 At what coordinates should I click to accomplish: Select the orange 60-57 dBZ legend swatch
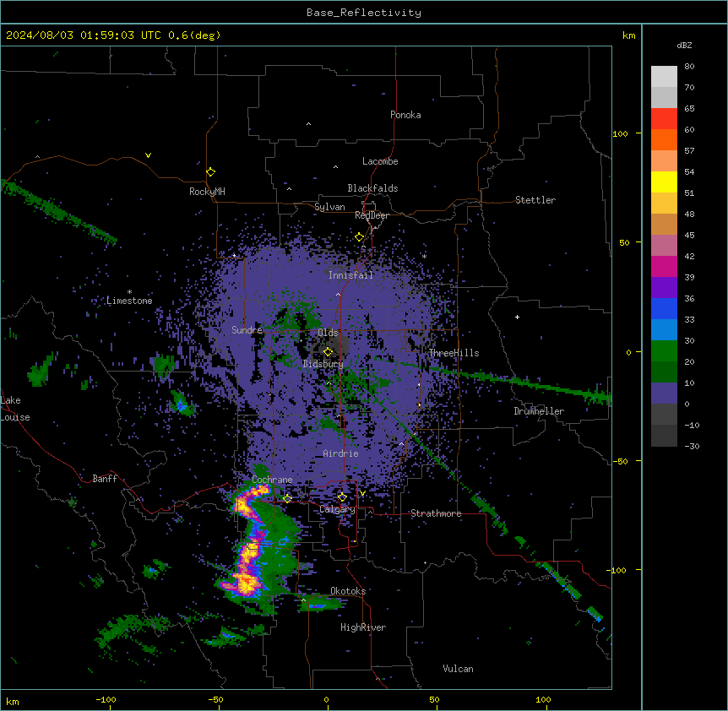664,140
